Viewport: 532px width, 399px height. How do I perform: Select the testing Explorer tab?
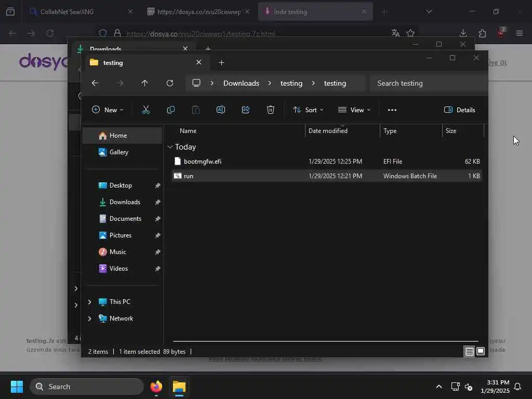tap(146, 63)
